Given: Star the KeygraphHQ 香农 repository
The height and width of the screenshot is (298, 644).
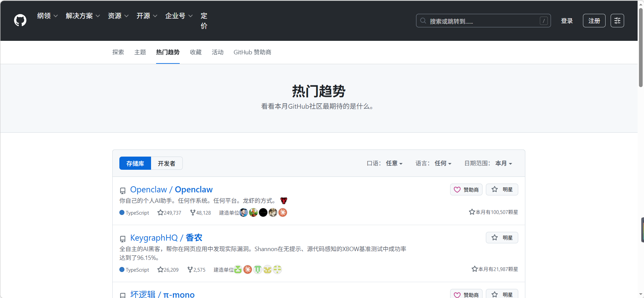Looking at the screenshot, I should (x=502, y=238).
